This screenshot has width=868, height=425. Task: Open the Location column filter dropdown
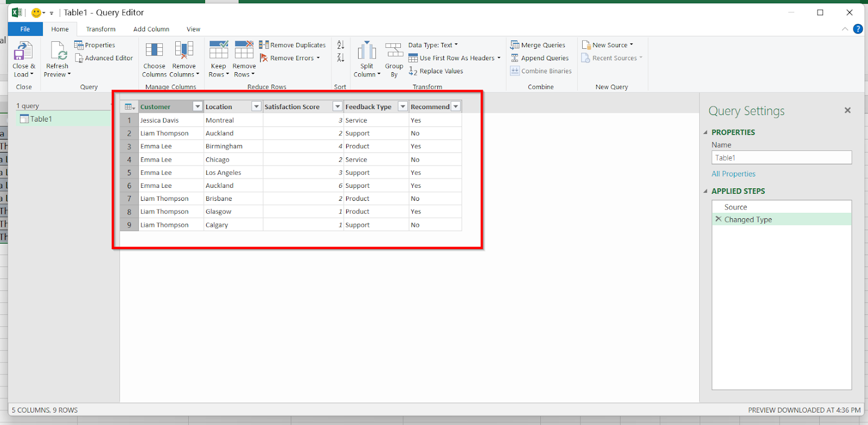257,107
